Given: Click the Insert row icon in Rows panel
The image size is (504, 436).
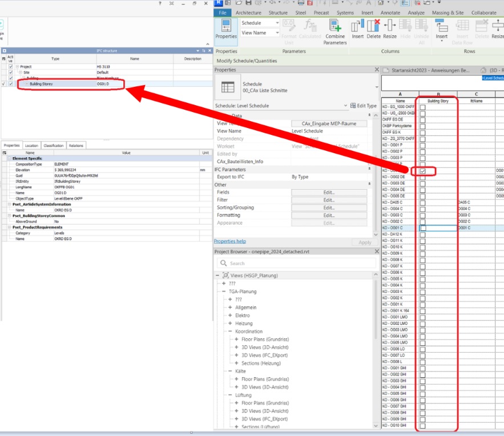Looking at the screenshot, I should (441, 27).
